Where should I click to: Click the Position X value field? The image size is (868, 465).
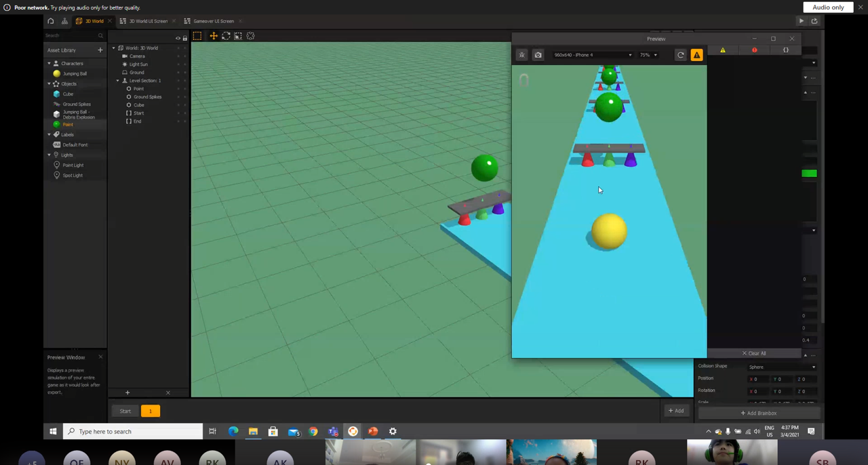[x=757, y=379]
